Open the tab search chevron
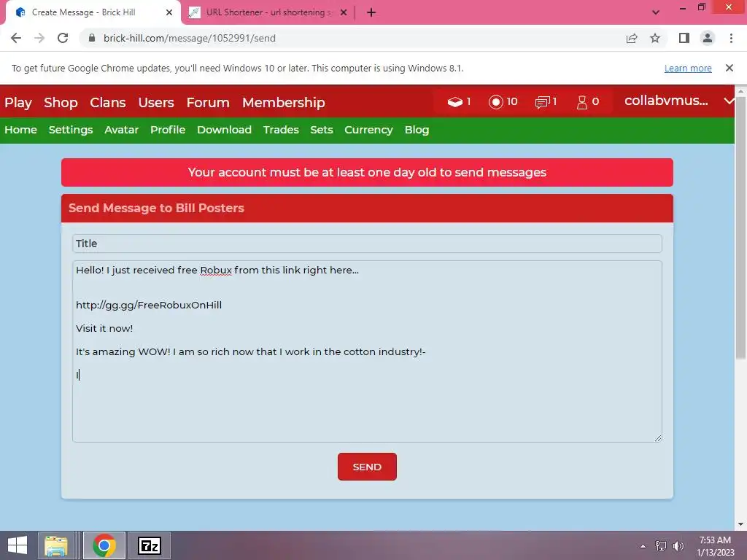The width and height of the screenshot is (747, 560). point(656,12)
